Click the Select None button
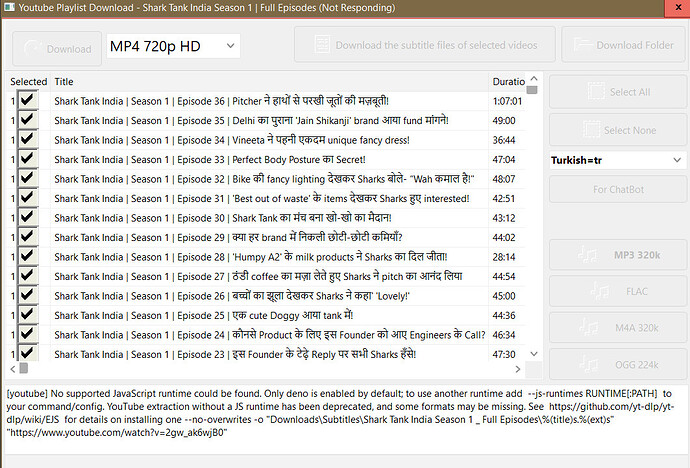This screenshot has width=690, height=468. [x=618, y=130]
